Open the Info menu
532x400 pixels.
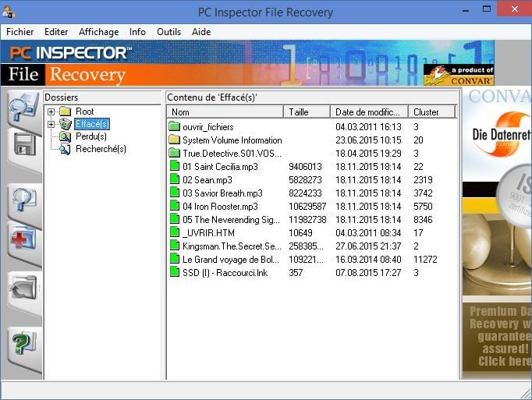[137, 32]
